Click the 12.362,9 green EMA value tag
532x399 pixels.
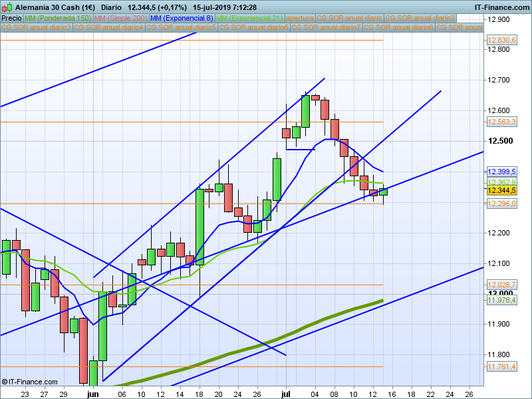pyautogui.click(x=501, y=182)
